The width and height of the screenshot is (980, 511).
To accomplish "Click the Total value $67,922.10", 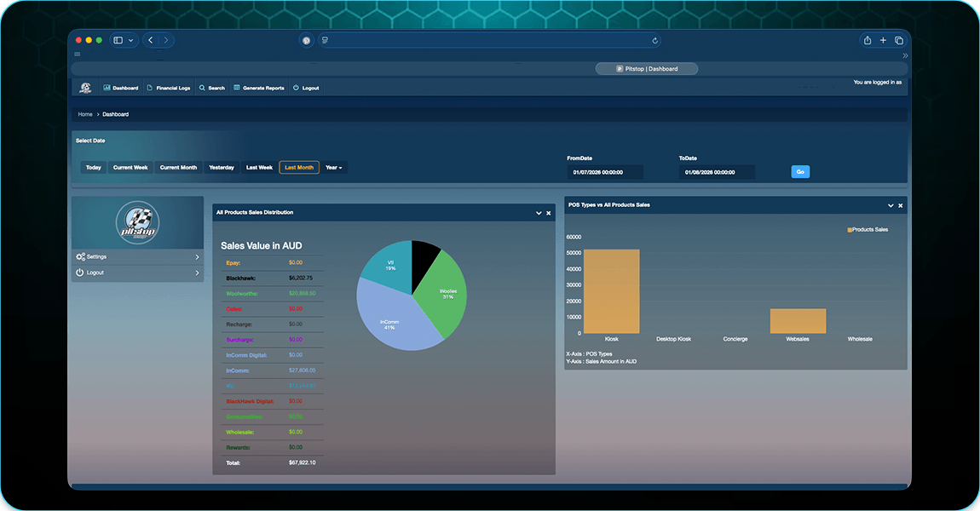I will (x=302, y=463).
